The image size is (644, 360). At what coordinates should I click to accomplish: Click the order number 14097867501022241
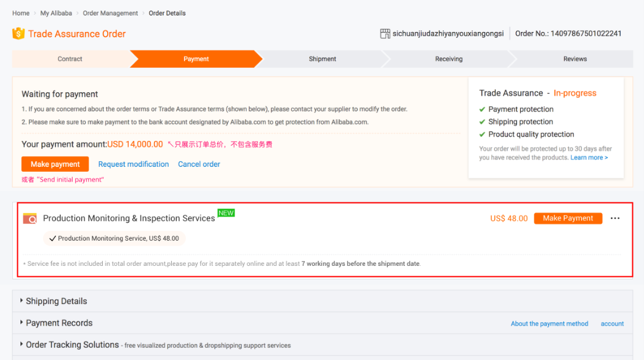[586, 34]
